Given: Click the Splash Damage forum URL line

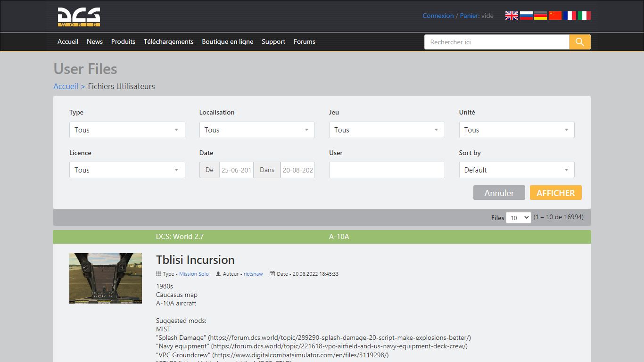Looking at the screenshot, I should [314, 337].
